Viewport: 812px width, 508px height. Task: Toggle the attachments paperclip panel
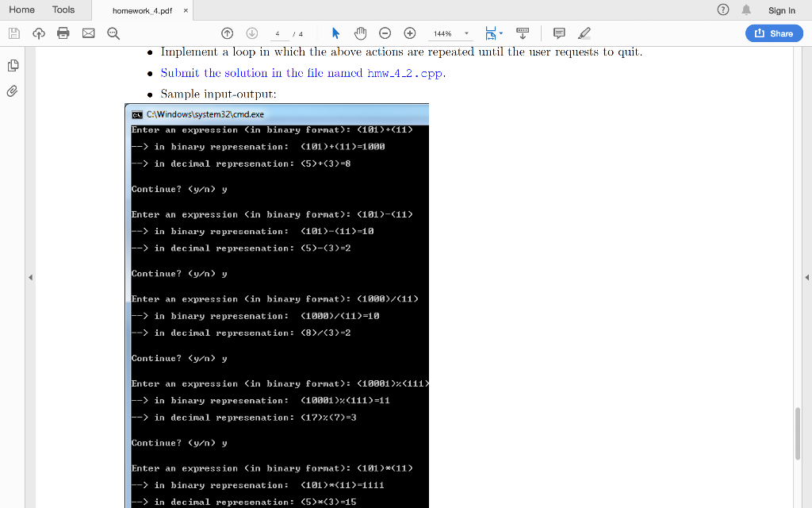tap(12, 91)
